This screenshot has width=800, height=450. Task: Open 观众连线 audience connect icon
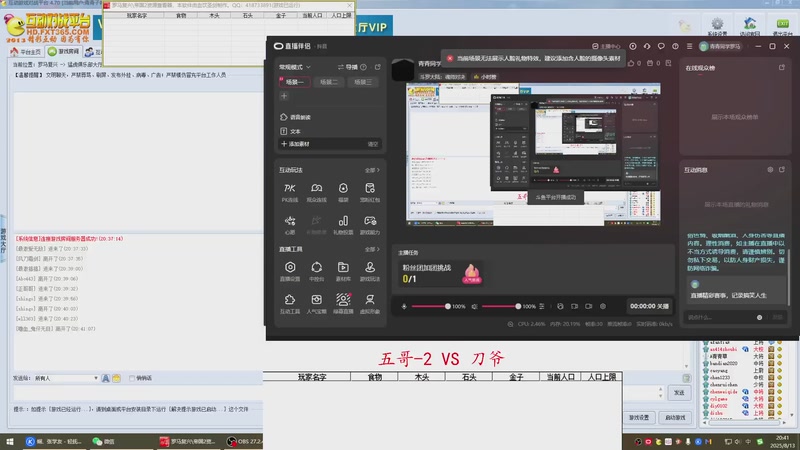click(316, 192)
